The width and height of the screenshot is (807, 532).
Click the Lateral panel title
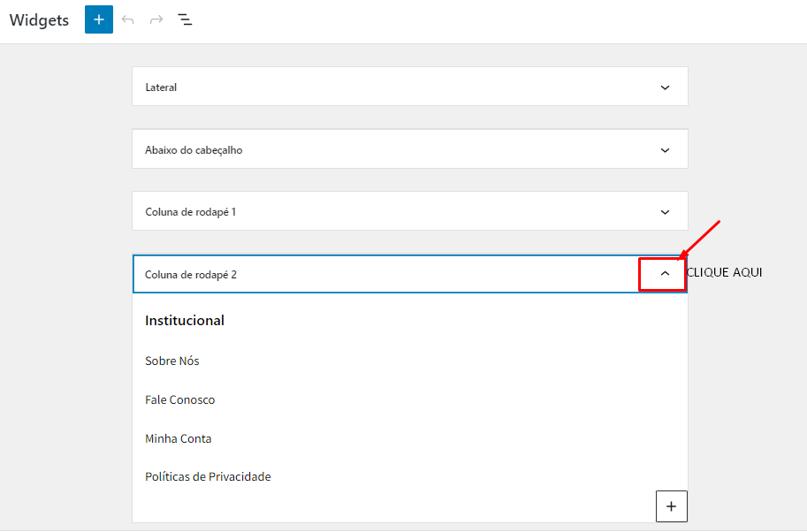(161, 87)
